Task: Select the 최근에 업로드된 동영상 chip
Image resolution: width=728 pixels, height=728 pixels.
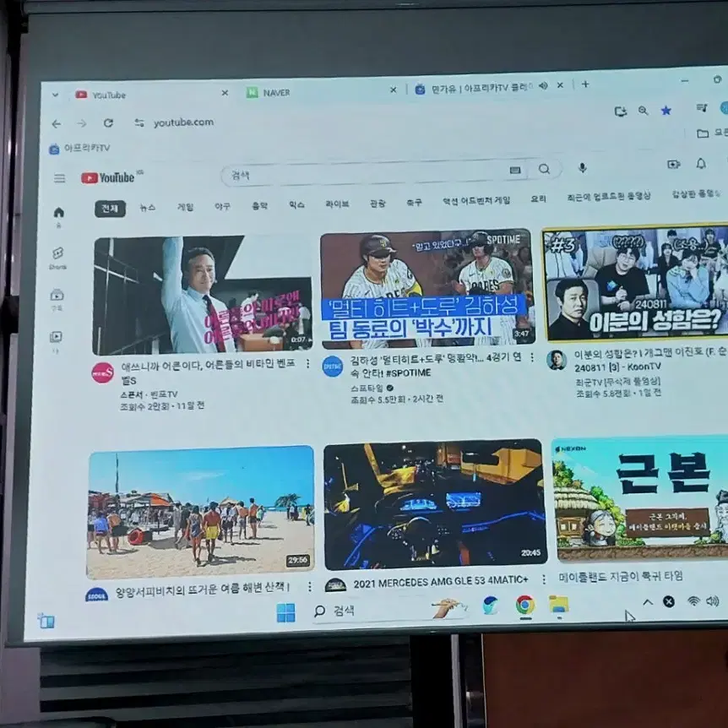Action: (609, 197)
